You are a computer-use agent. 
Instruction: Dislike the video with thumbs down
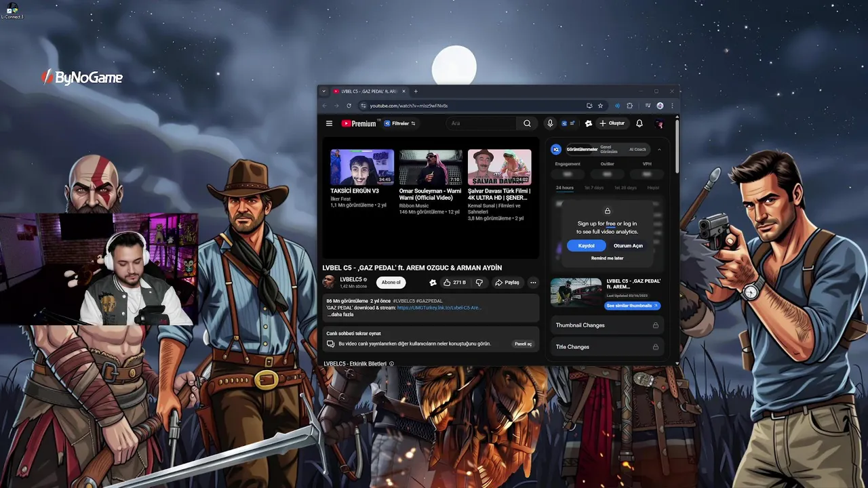click(x=479, y=283)
